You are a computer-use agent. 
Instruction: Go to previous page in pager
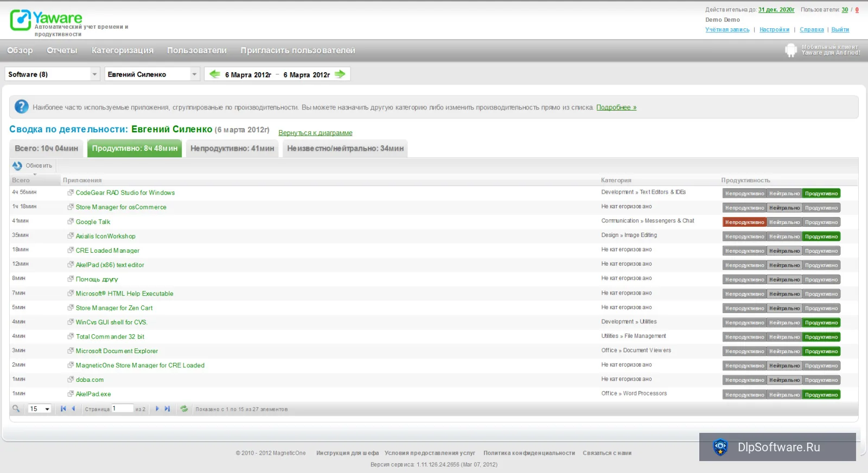pyautogui.click(x=73, y=408)
